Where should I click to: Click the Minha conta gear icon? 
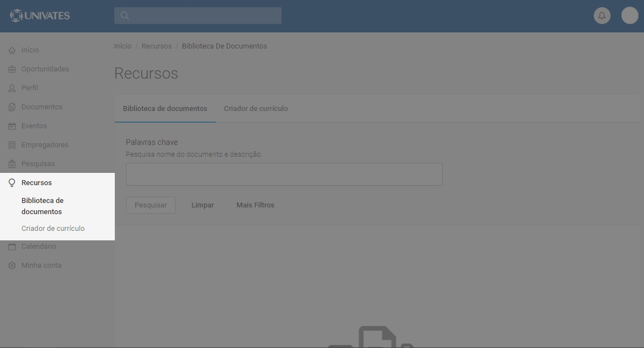[x=12, y=265]
